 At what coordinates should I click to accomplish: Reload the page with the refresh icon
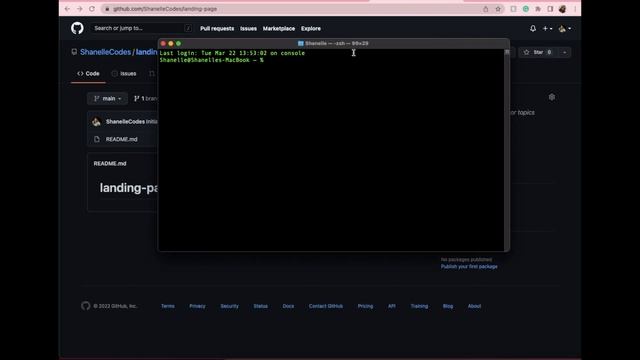point(92,9)
